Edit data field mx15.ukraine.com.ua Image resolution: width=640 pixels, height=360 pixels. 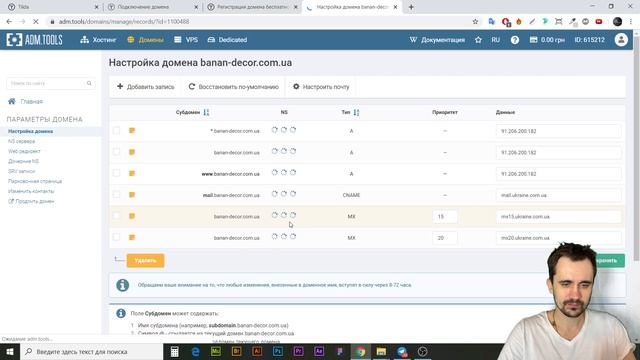(558, 216)
